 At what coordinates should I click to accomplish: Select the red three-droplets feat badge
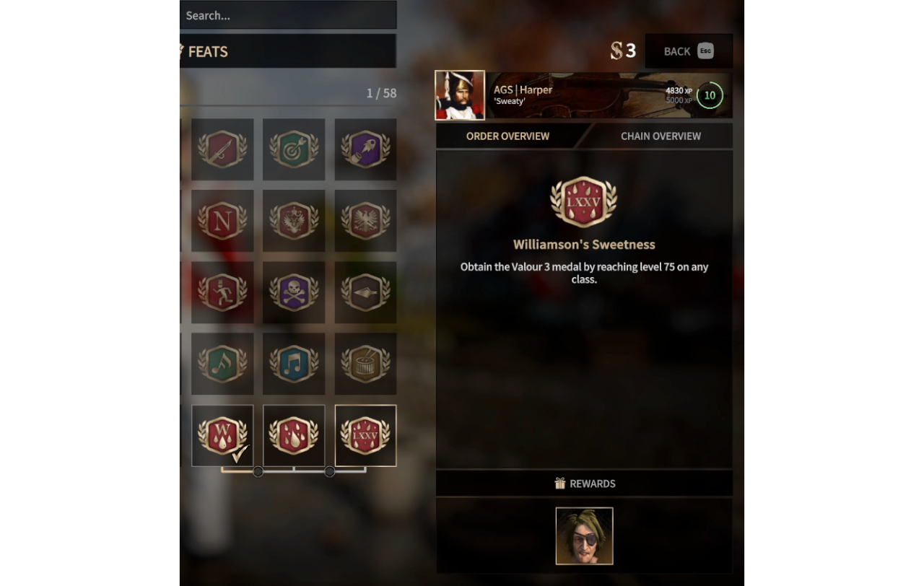tap(294, 436)
